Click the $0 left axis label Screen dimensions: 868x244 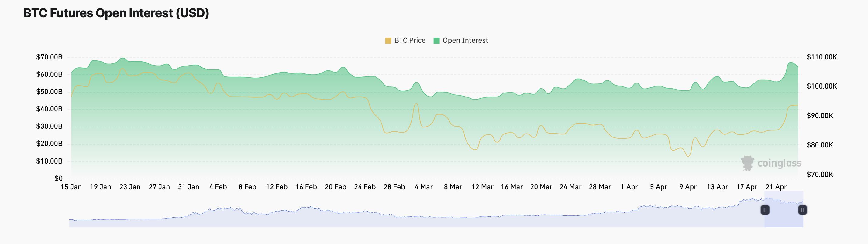(x=59, y=179)
